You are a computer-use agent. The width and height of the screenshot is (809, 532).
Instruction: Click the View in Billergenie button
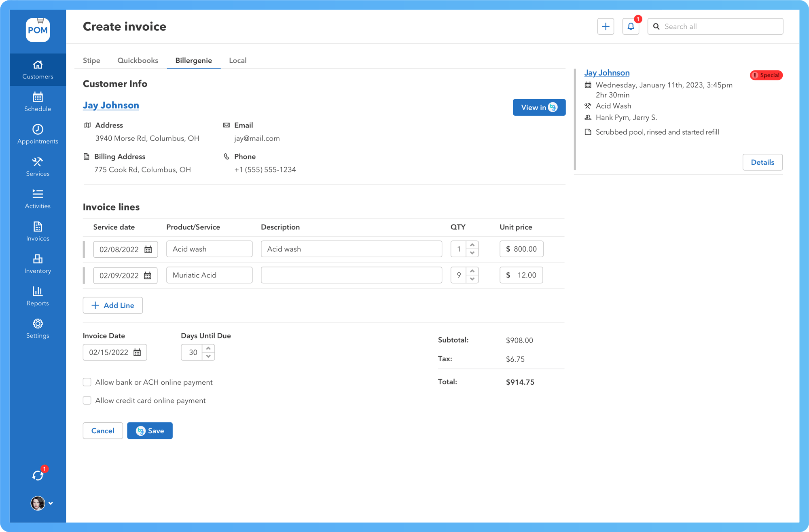[539, 107]
